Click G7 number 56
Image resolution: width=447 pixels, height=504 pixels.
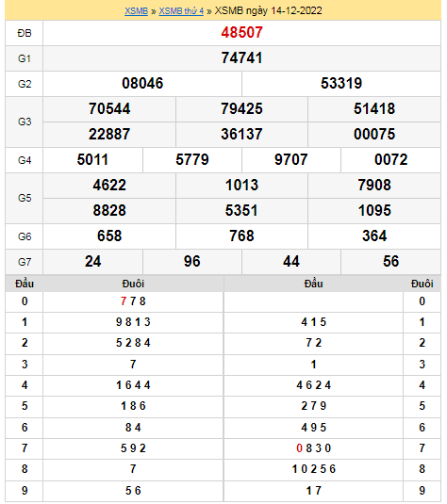(x=390, y=261)
